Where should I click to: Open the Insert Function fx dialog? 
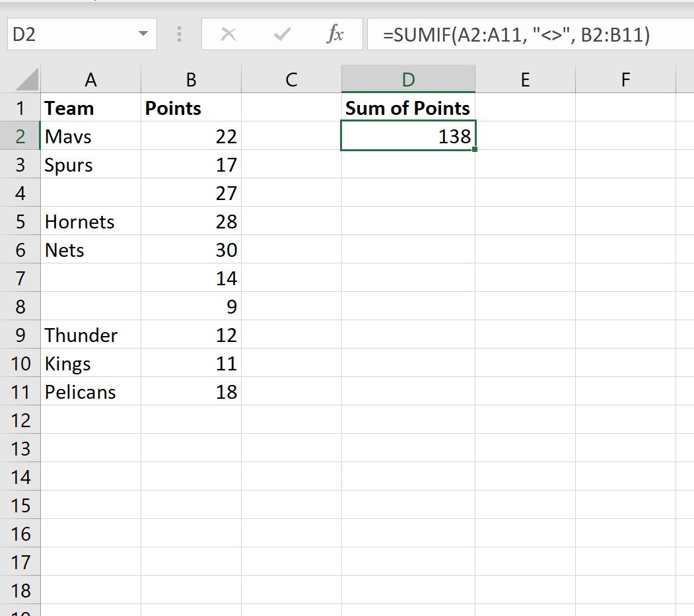pos(335,34)
